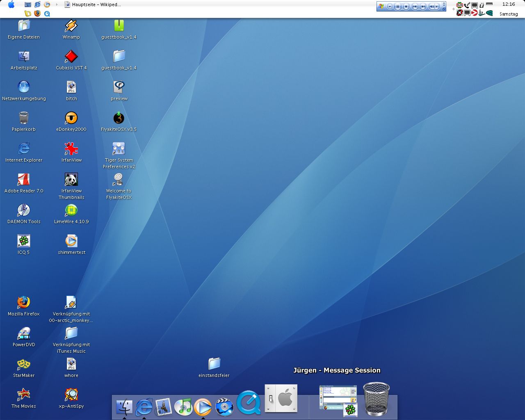This screenshot has width=525, height=420.
Task: Click the QuickTime quick launch icon
Action: pos(47,14)
